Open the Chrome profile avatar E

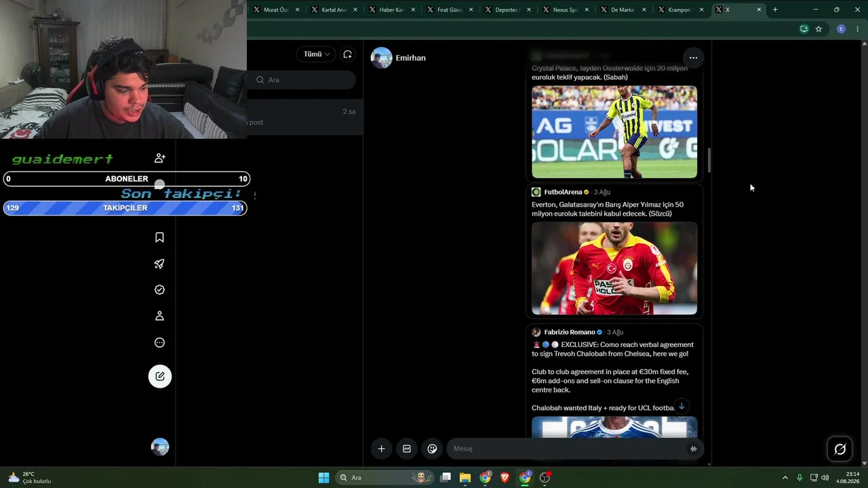[841, 29]
